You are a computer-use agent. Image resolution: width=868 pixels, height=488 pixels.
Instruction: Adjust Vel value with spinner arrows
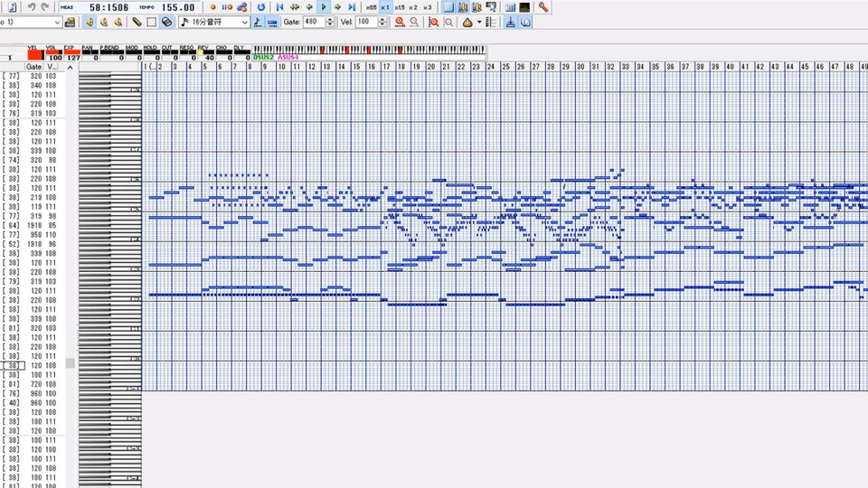pos(382,22)
